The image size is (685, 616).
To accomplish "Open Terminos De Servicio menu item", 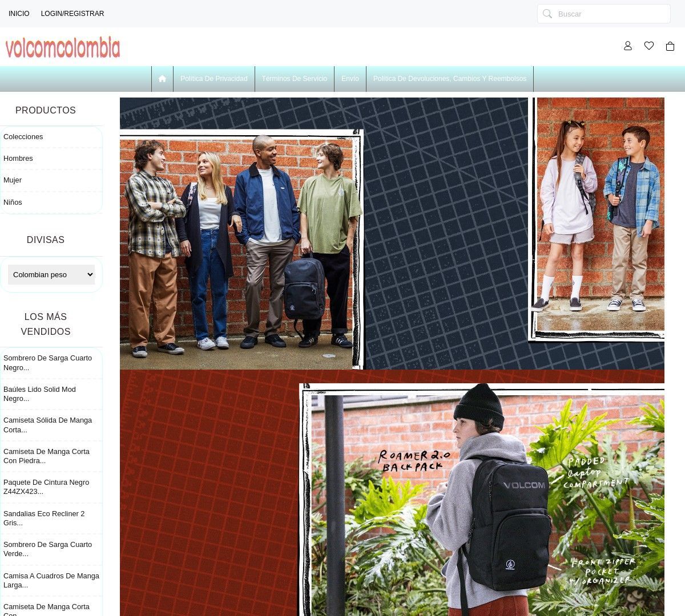I will [295, 79].
